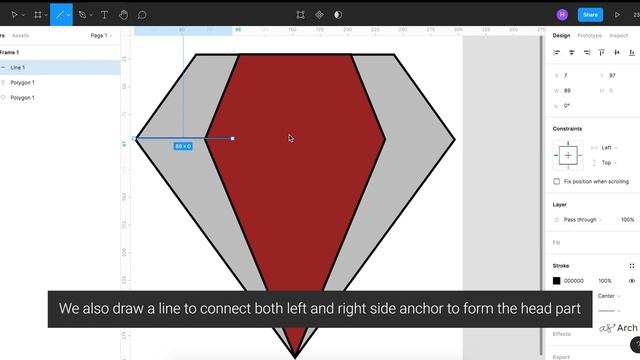This screenshot has width=640, height=360.
Task: Click the Mask contrast icon in top bar
Action: [x=338, y=15]
